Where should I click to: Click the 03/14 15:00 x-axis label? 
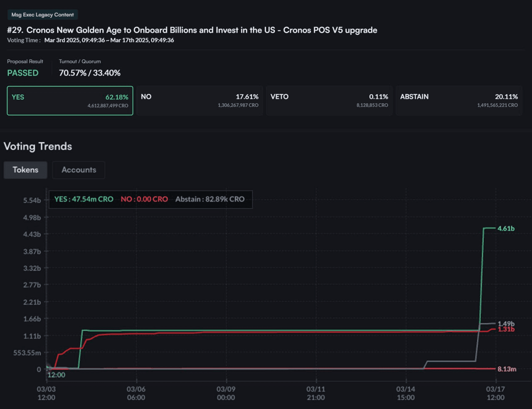tap(406, 393)
